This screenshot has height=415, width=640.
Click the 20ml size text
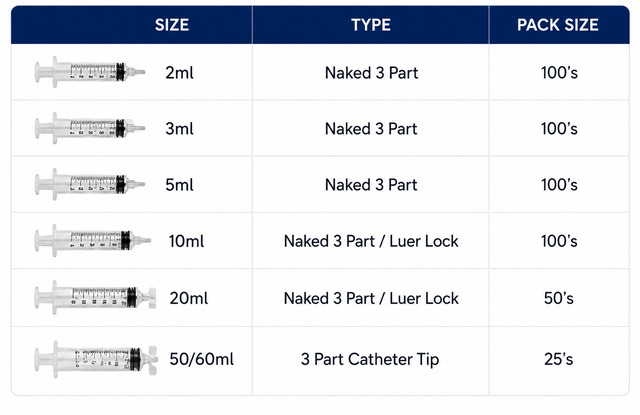click(x=189, y=298)
